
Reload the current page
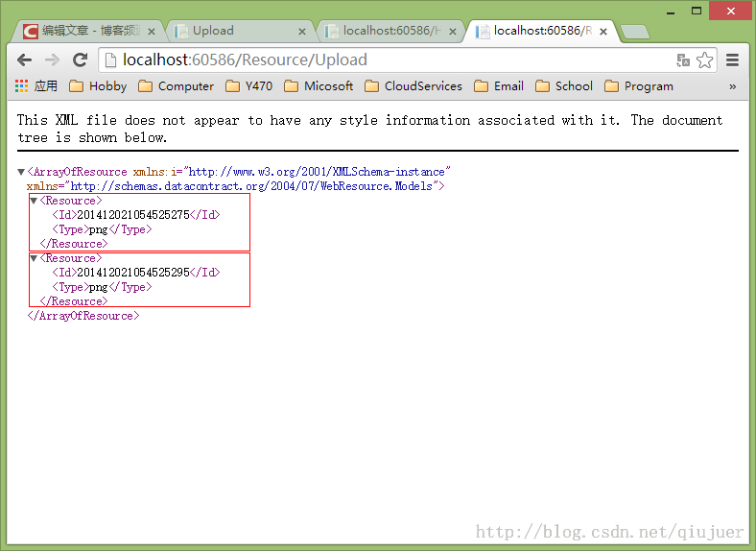tap(81, 60)
